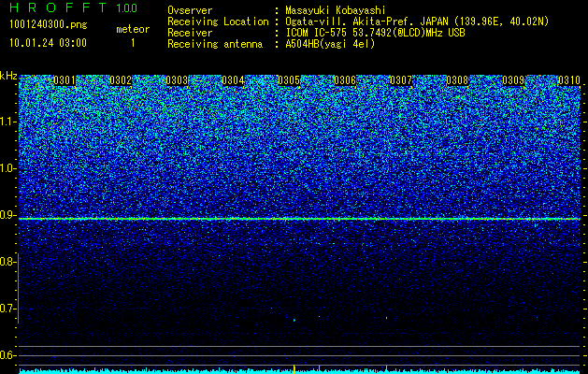The height and width of the screenshot is (374, 588).
Task: Click the Receiving antenna label
Action: 215,44
